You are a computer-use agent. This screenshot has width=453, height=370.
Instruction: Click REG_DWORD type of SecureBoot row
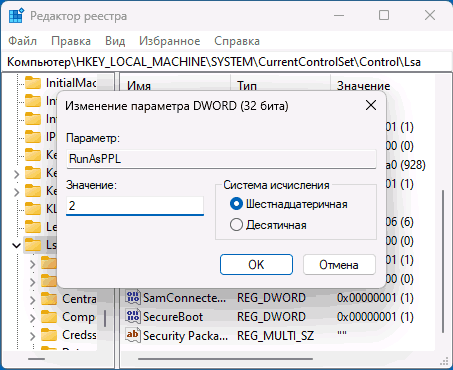(271, 317)
